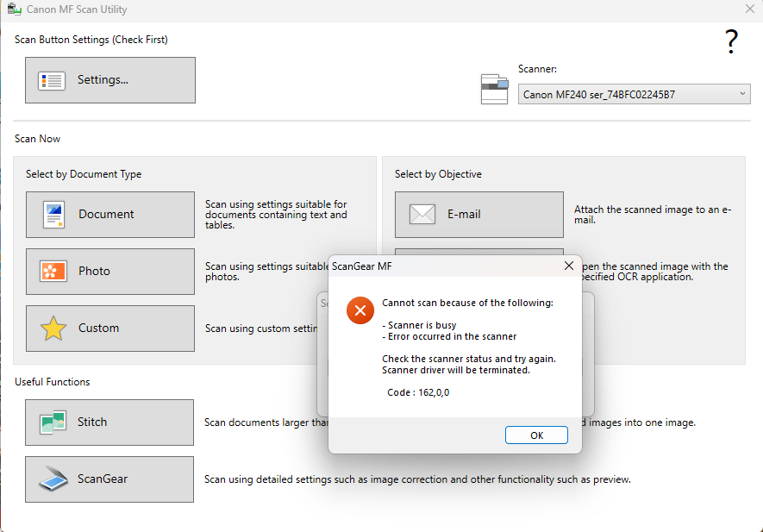Image resolution: width=763 pixels, height=532 pixels.
Task: Click the error code 162,0,0 text
Action: [x=418, y=392]
